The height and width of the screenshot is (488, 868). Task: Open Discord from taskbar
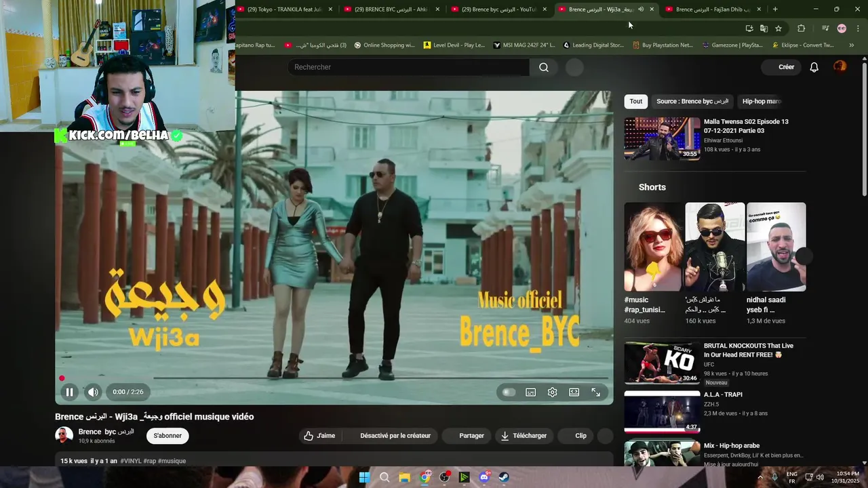click(484, 477)
